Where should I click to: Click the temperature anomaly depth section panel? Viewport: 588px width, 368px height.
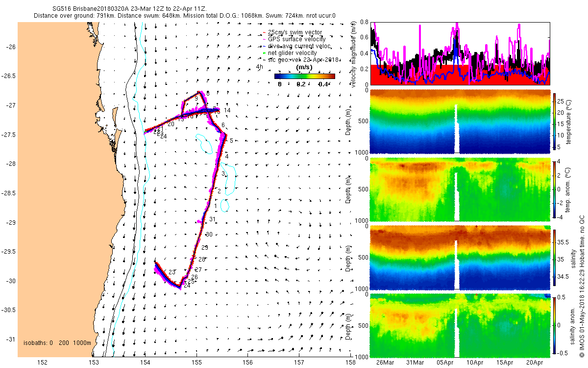(460, 189)
